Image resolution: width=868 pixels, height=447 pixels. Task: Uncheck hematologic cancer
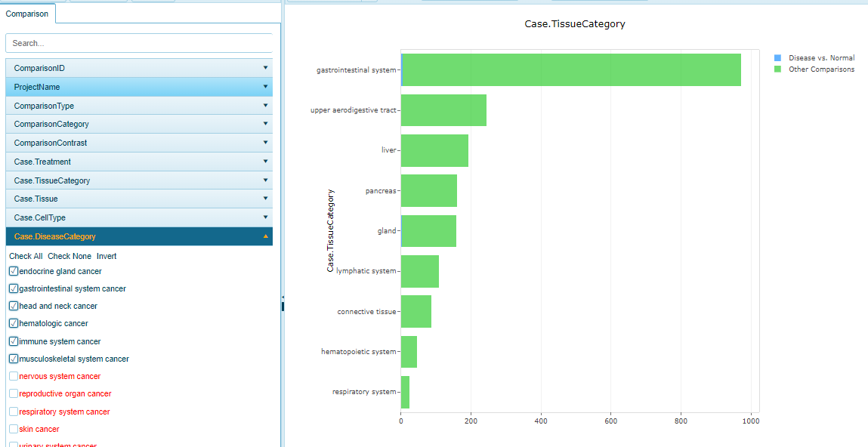(13, 323)
